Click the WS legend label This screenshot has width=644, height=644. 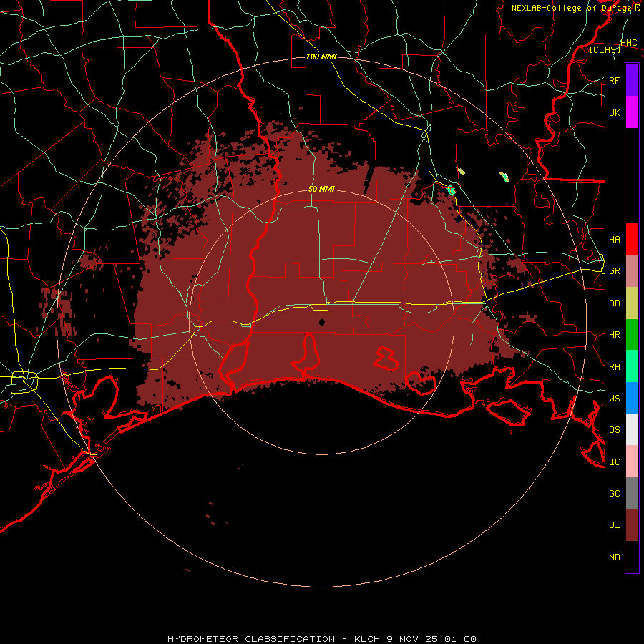pos(615,399)
